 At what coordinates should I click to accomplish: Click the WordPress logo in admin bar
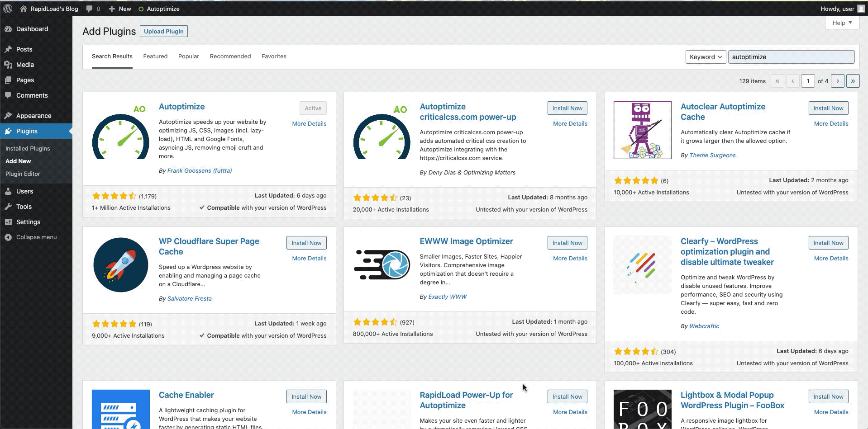tap(8, 9)
